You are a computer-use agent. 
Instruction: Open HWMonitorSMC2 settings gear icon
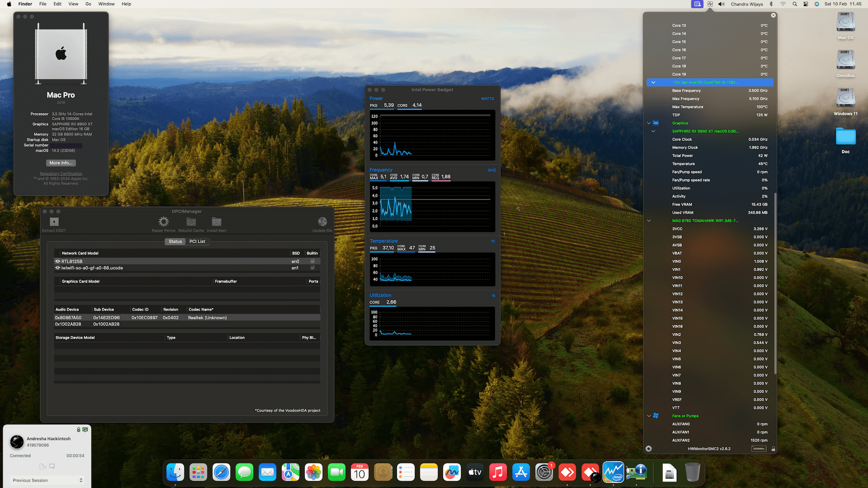(x=649, y=449)
